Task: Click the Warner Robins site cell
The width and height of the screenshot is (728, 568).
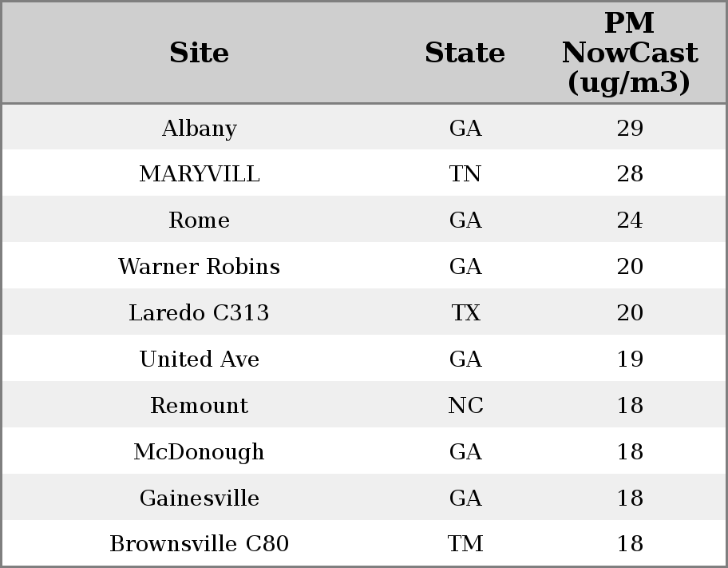Action: (x=200, y=266)
